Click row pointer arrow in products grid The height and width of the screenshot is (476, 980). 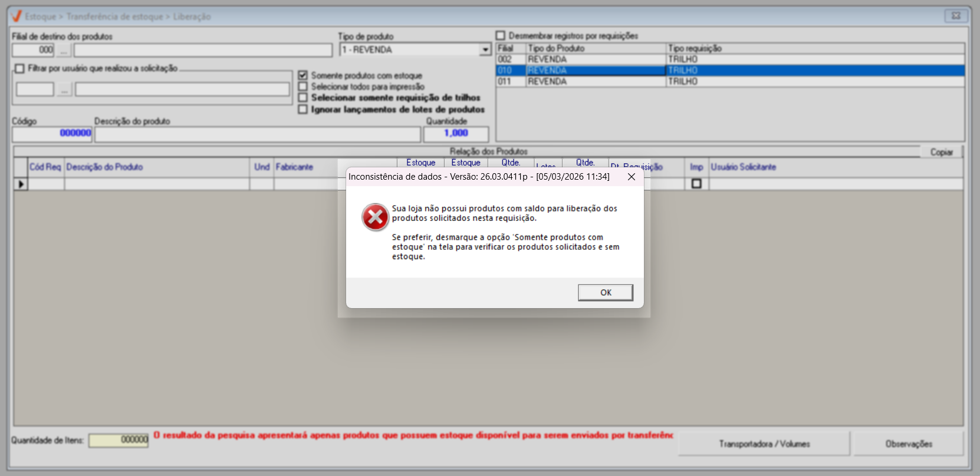[21, 184]
